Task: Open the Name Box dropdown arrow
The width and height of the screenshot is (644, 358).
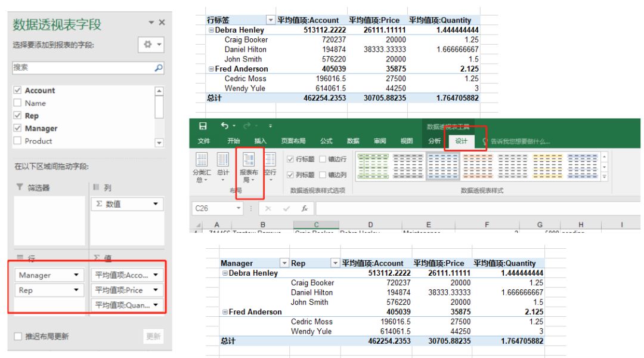Action: tap(238, 208)
